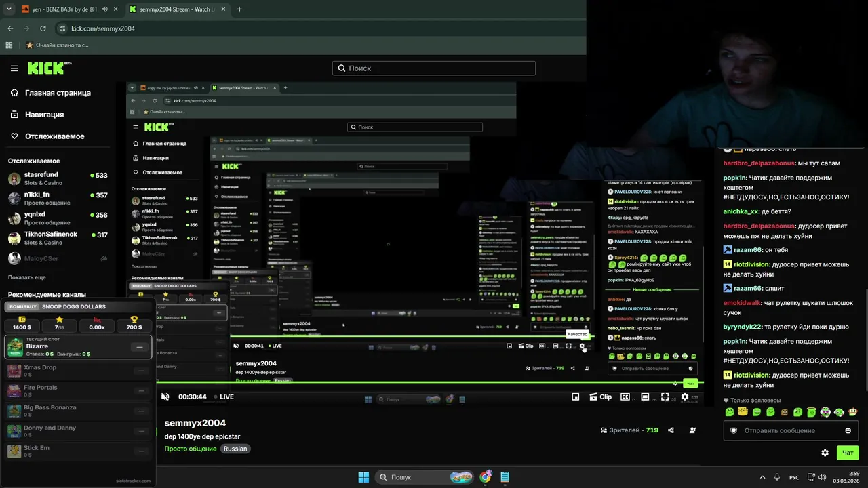Toggle closed captions (CC) on the player
Viewport: 868px width, 488px height.
click(x=625, y=396)
